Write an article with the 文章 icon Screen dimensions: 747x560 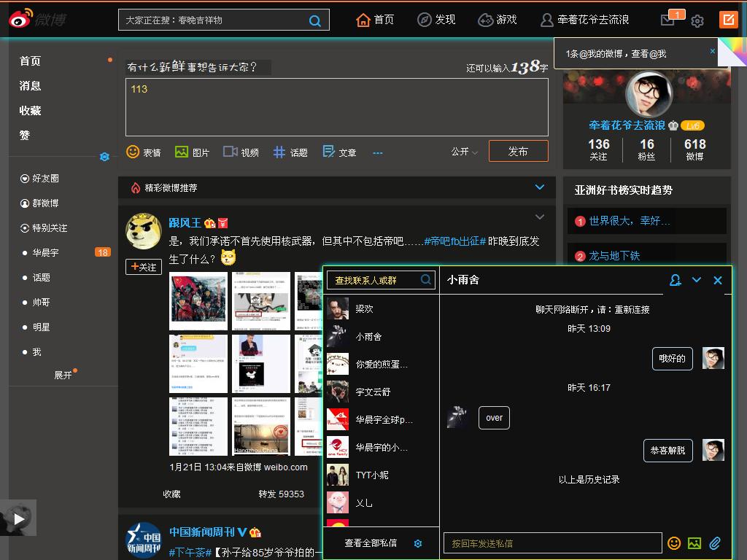pos(339,152)
